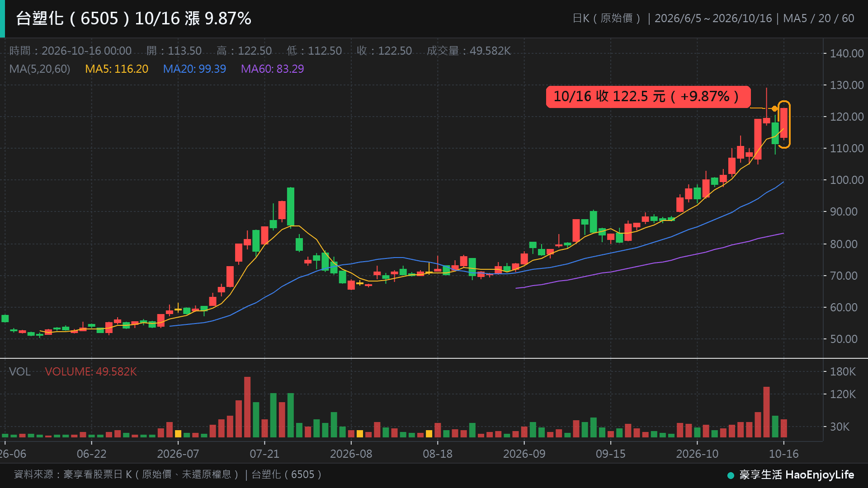This screenshot has width=868, height=488.
Task: Click the 時間：2026-10-16 00:00 readout
Action: coord(71,51)
